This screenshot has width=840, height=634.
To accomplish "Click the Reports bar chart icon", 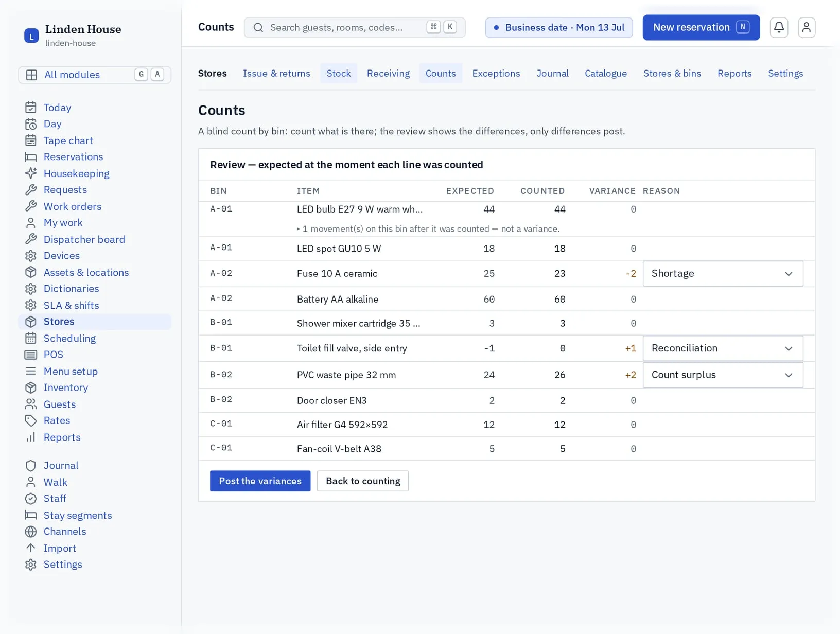I will (31, 437).
